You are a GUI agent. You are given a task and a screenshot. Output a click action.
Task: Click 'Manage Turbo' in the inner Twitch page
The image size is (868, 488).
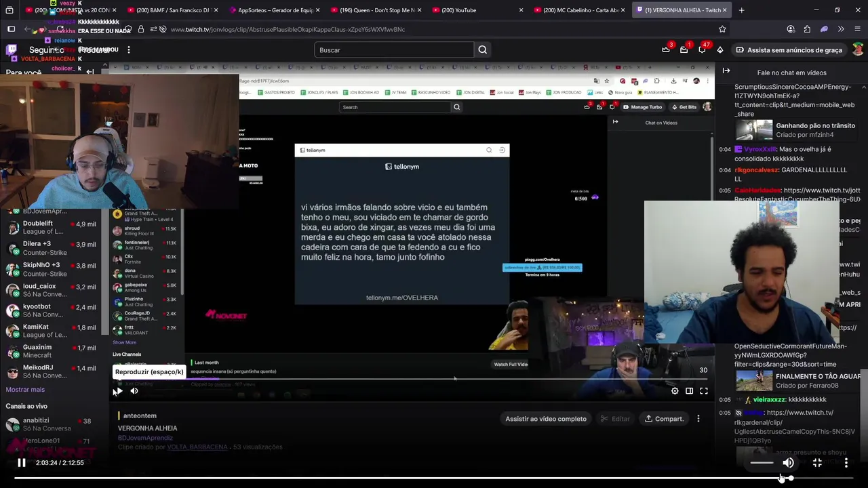[643, 107]
